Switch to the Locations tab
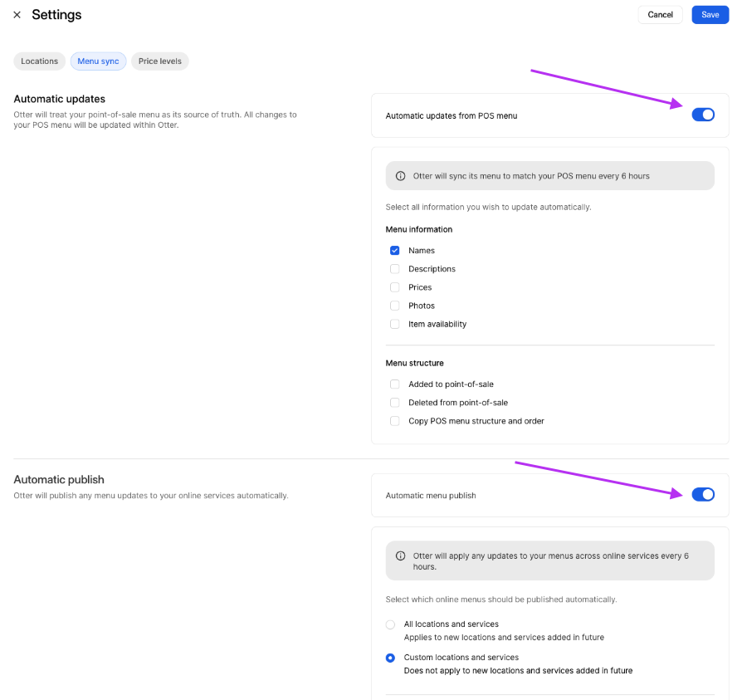 tap(40, 61)
